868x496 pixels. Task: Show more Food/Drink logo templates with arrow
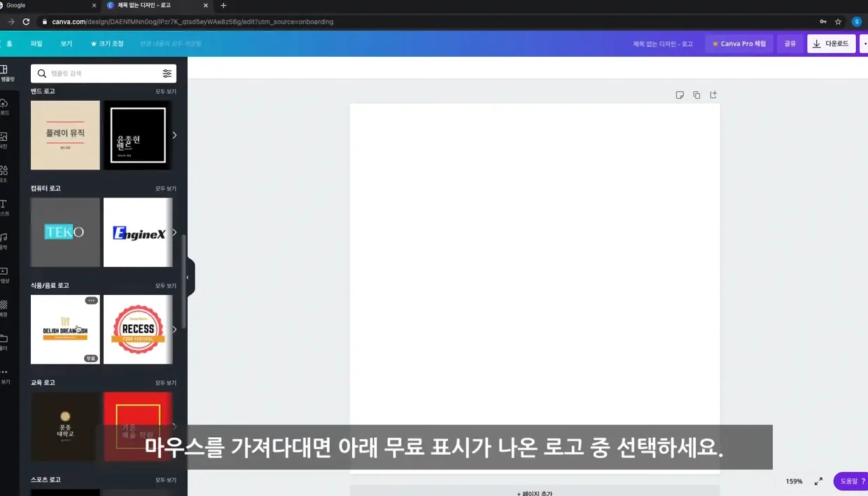174,329
